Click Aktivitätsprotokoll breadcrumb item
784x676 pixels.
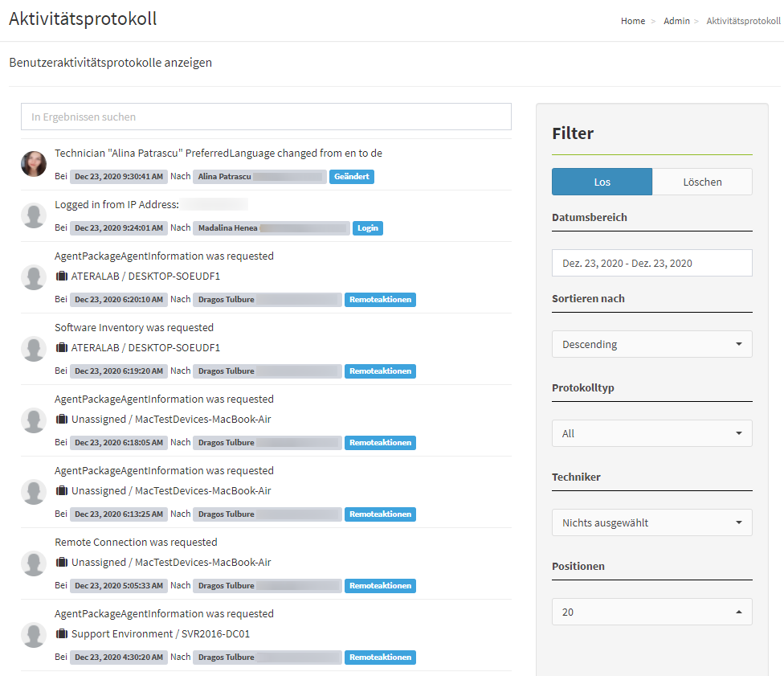tap(743, 21)
